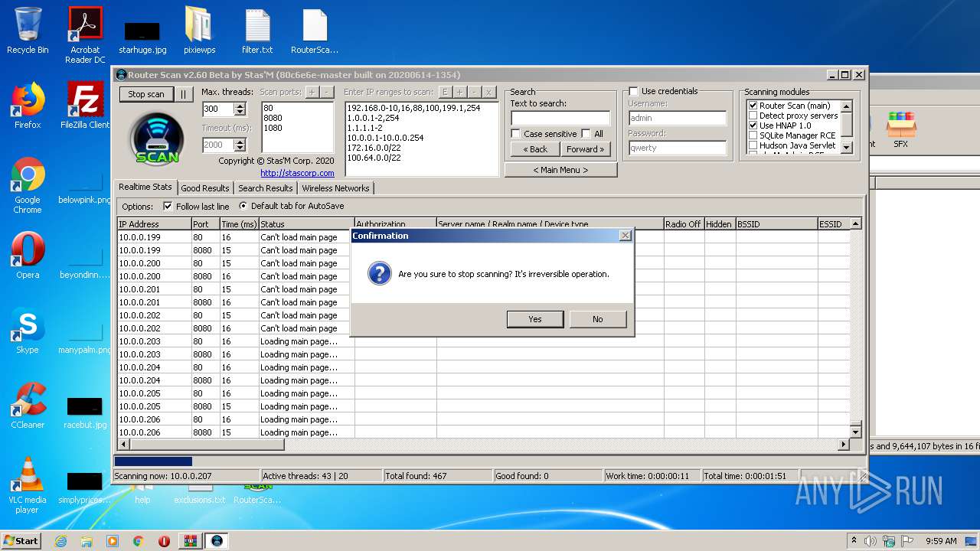The height and width of the screenshot is (551, 980).
Task: Decline with the No button
Action: click(x=598, y=319)
